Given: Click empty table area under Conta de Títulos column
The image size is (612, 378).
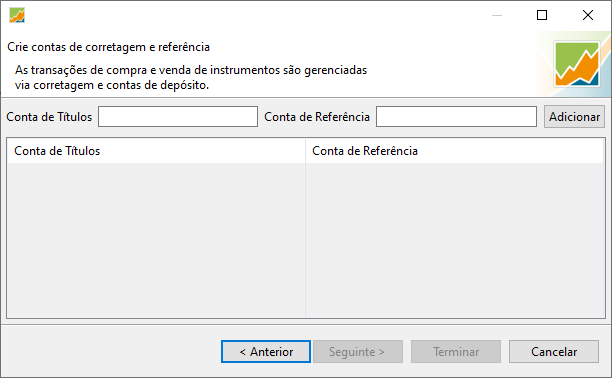Looking at the screenshot, I should [156, 240].
